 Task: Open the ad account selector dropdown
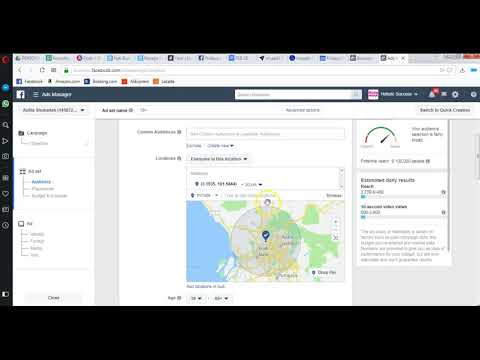pos(53,110)
